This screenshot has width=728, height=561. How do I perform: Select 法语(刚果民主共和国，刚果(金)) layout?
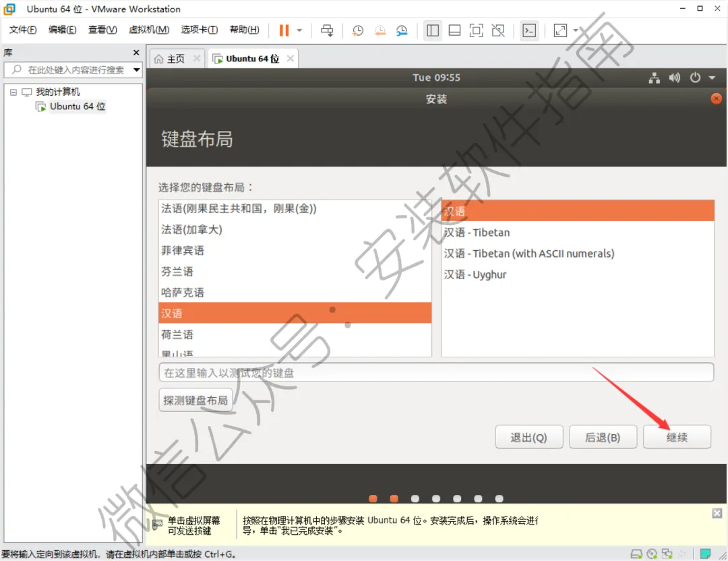(295, 208)
